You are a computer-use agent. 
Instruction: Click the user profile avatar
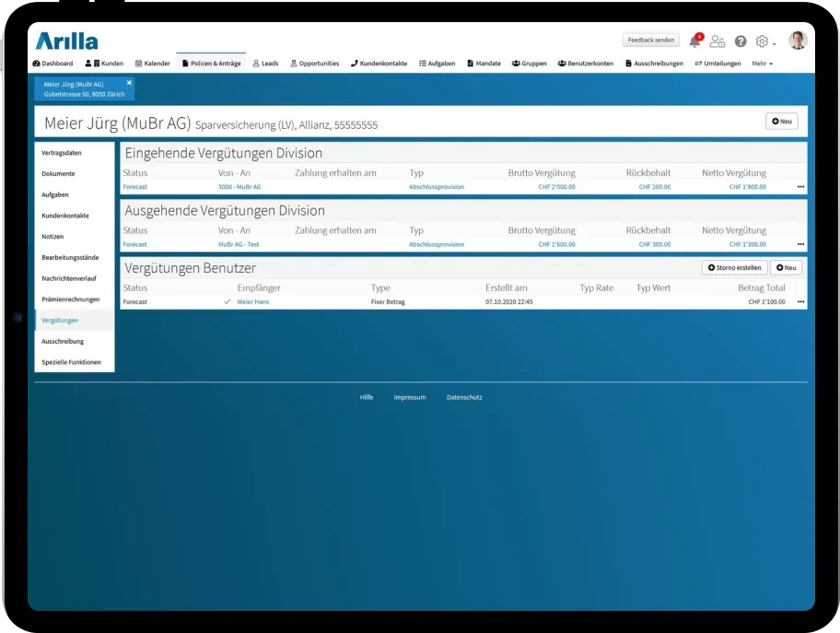[798, 41]
